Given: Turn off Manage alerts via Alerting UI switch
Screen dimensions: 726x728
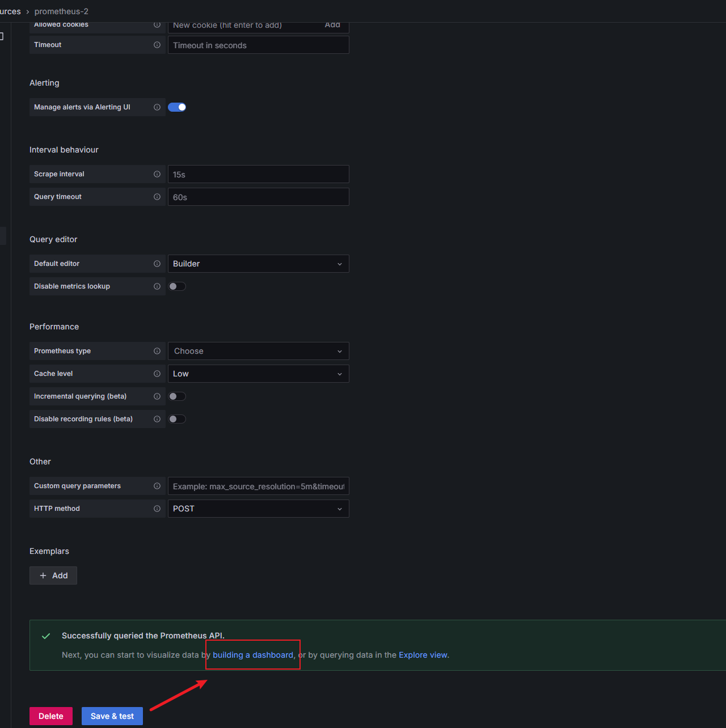Looking at the screenshot, I should pos(177,107).
